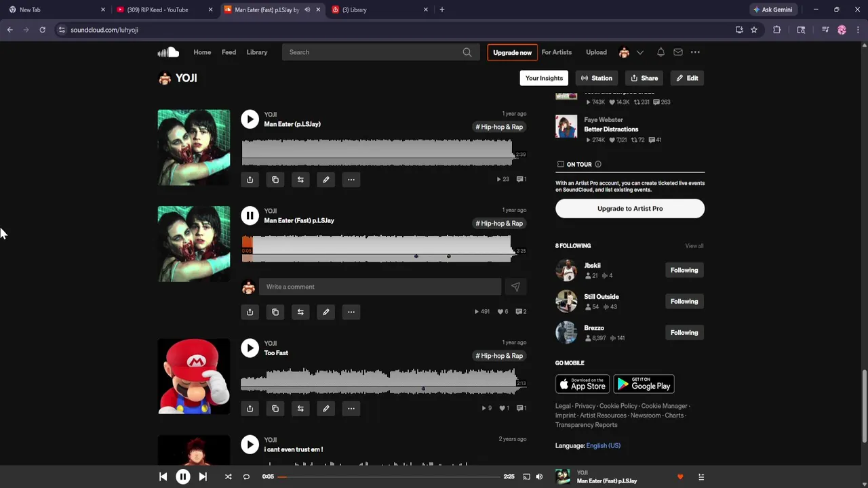Play the Too Fast track
The width and height of the screenshot is (868, 488).
[x=250, y=348]
